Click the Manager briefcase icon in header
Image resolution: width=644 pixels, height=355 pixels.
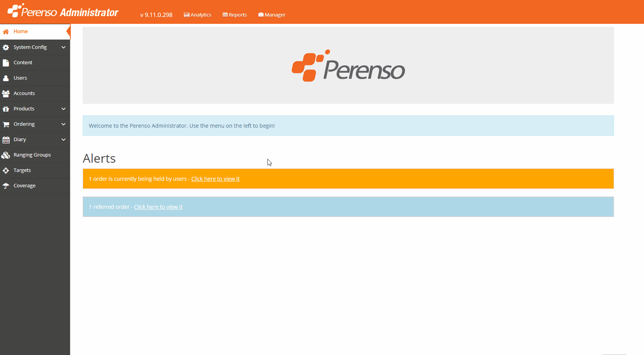coord(261,15)
